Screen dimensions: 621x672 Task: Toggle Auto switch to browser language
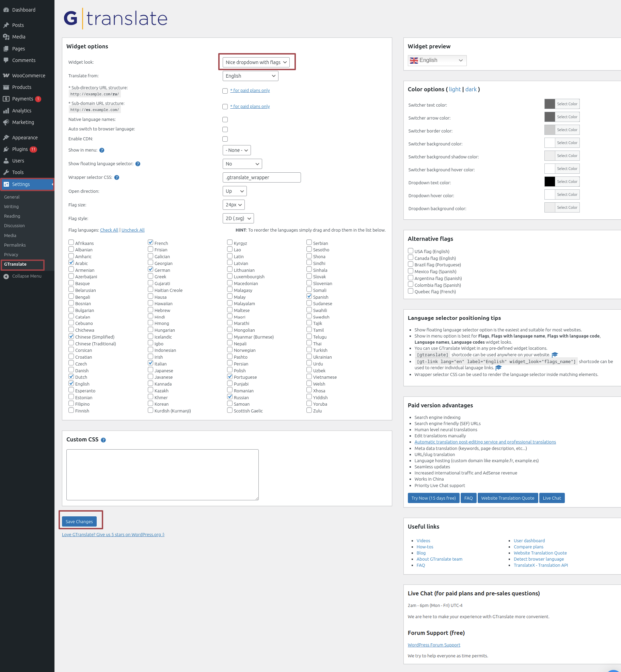225,129
